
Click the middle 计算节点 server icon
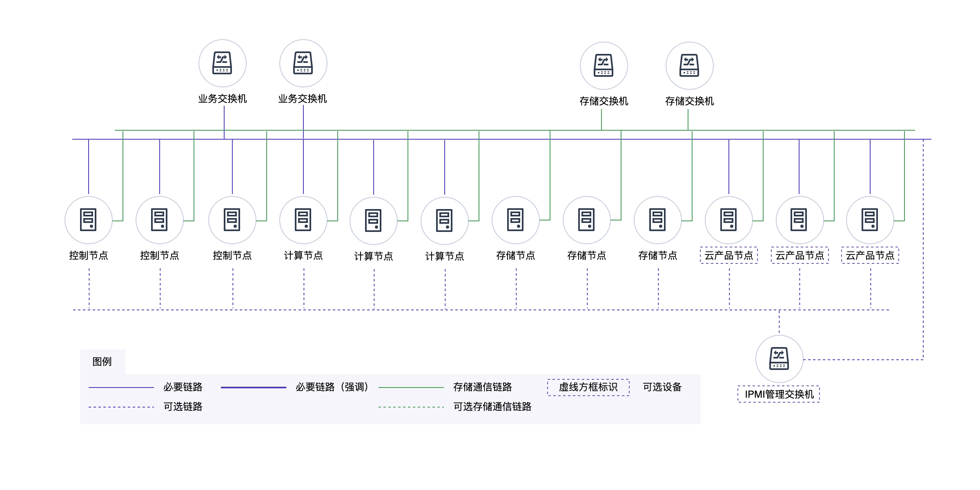(373, 221)
